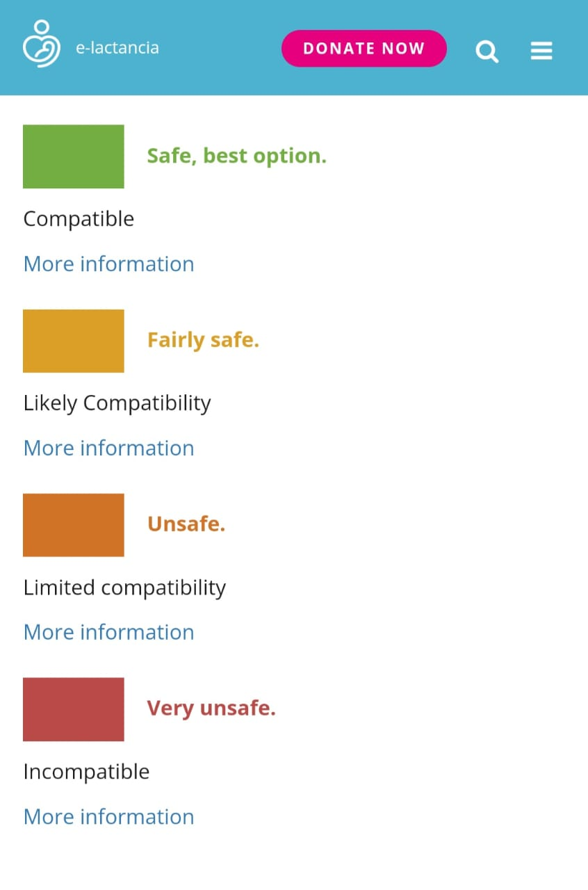Click the green Safe color swatch
The width and height of the screenshot is (588, 890).
tap(74, 156)
